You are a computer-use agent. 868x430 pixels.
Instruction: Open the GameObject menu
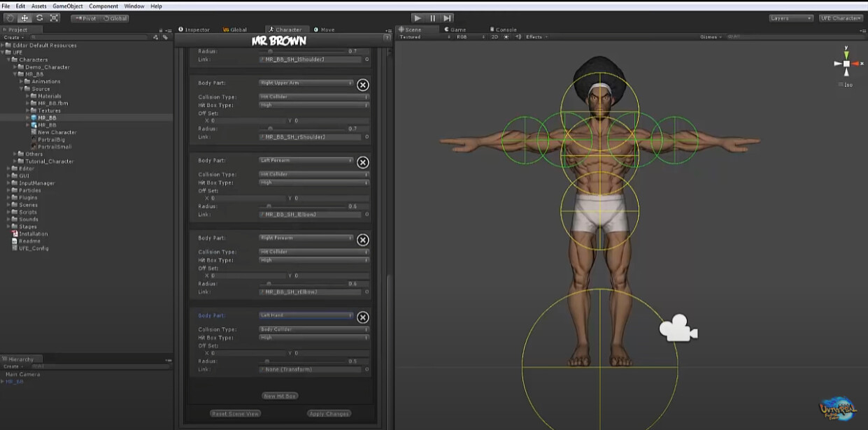(67, 6)
